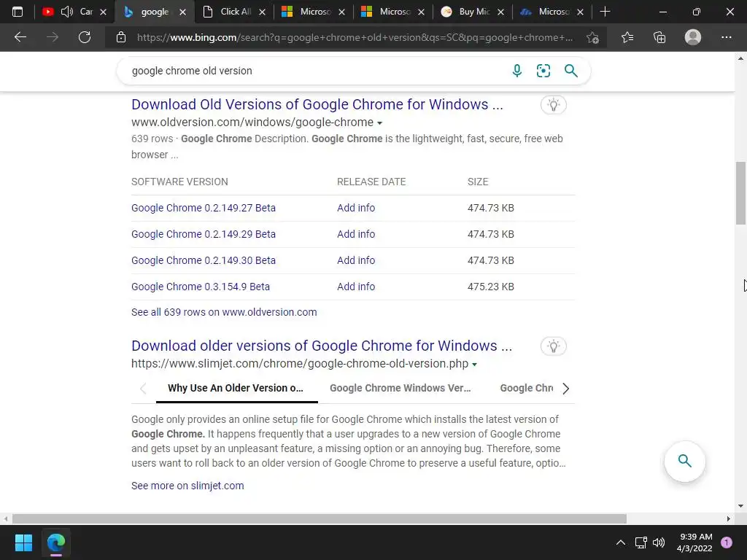Click the floating round search button

(x=684, y=461)
